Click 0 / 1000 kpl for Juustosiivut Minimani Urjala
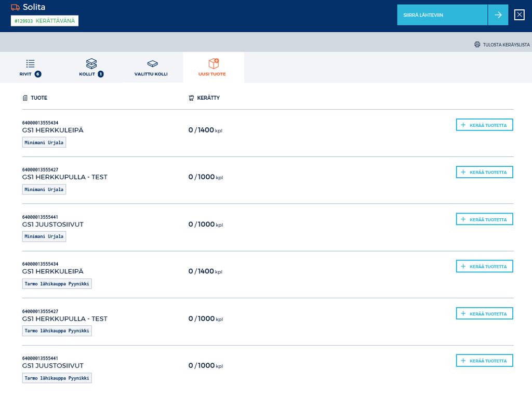This screenshot has height=396, width=532. (x=206, y=225)
